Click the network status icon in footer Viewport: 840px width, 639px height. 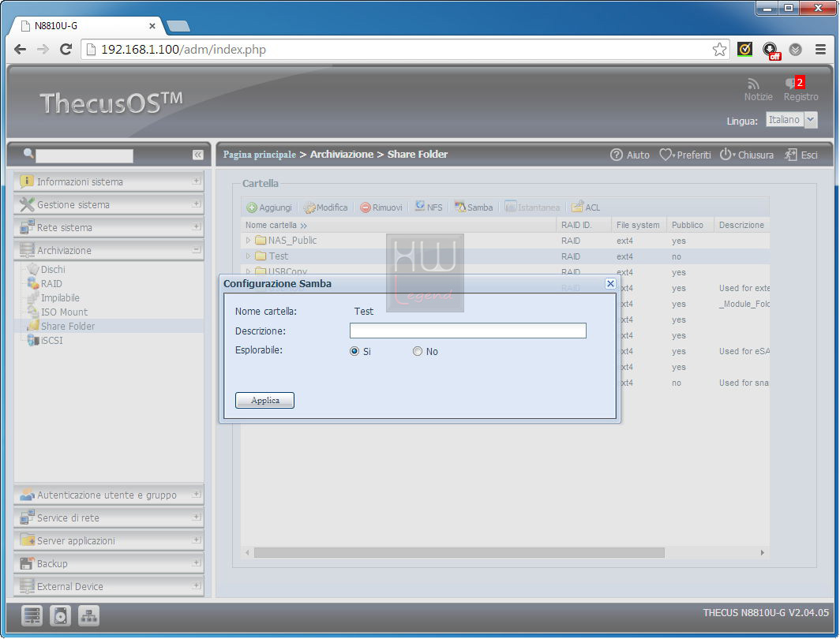pos(88,616)
